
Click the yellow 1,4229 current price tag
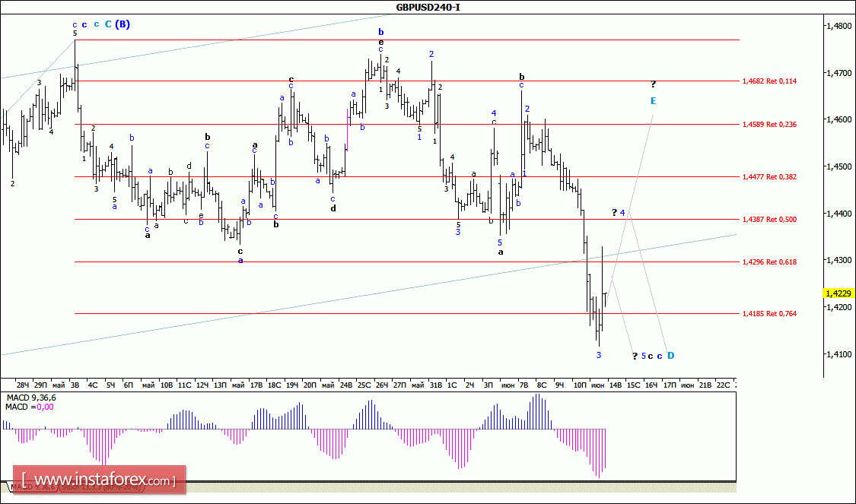[x=838, y=293]
